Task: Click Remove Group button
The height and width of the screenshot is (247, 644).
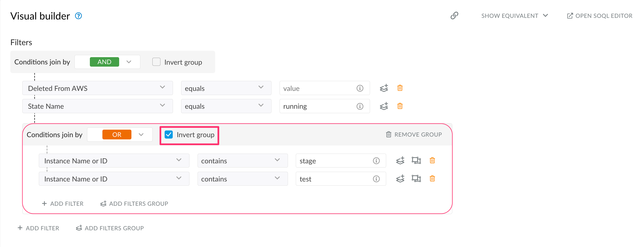Action: (x=414, y=135)
